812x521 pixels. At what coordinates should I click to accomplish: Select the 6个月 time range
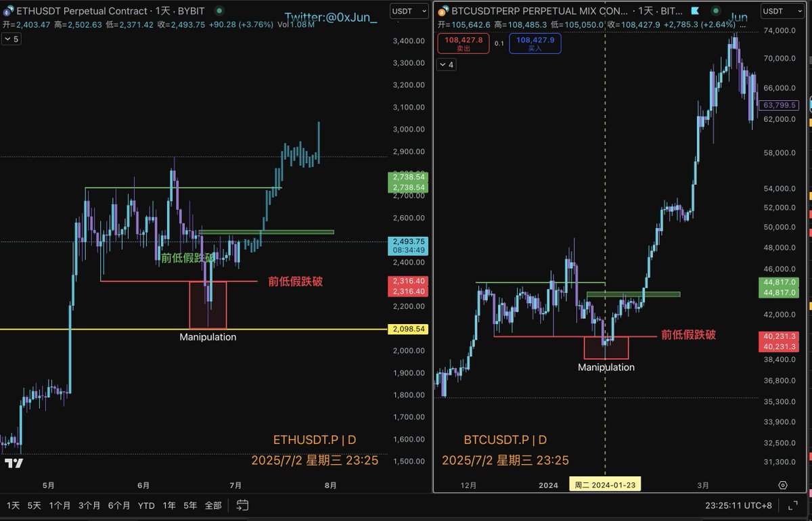click(119, 505)
